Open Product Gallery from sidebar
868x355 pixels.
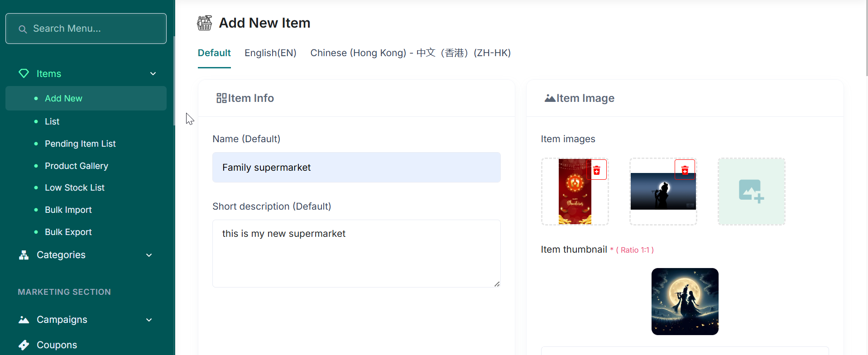(x=77, y=166)
